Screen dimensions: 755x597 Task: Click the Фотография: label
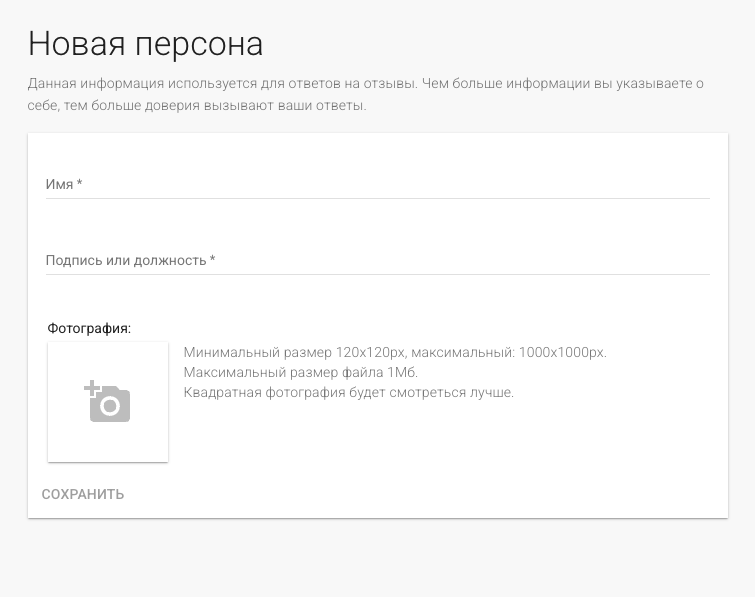[89, 328]
